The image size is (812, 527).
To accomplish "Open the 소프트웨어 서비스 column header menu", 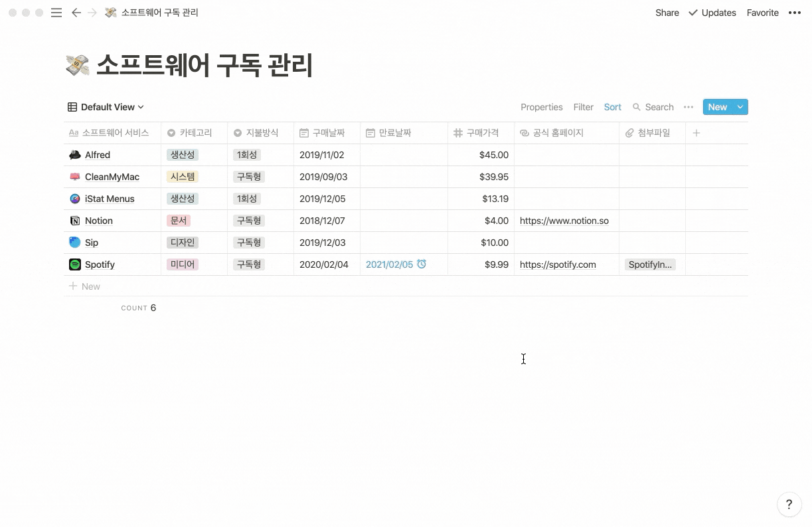I will pyautogui.click(x=113, y=133).
